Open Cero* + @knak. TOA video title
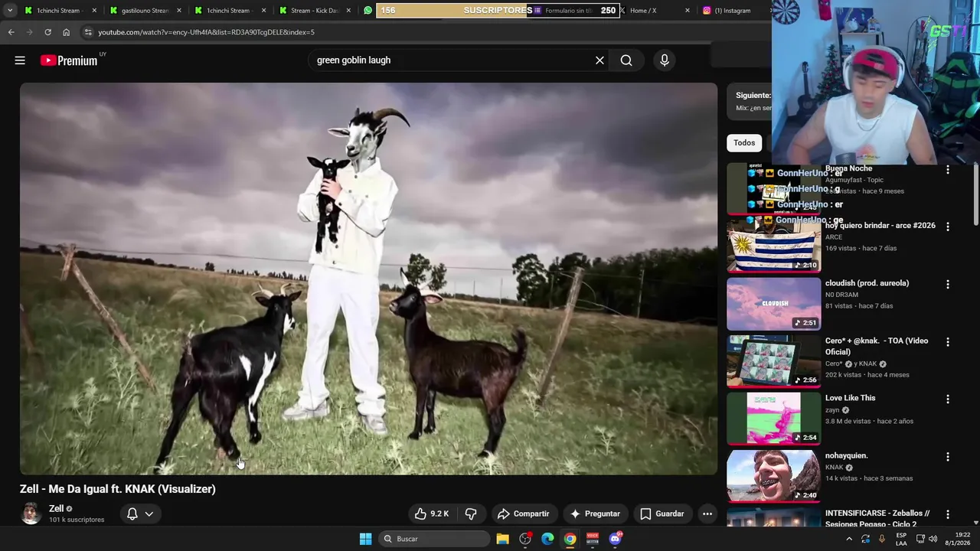 (877, 346)
